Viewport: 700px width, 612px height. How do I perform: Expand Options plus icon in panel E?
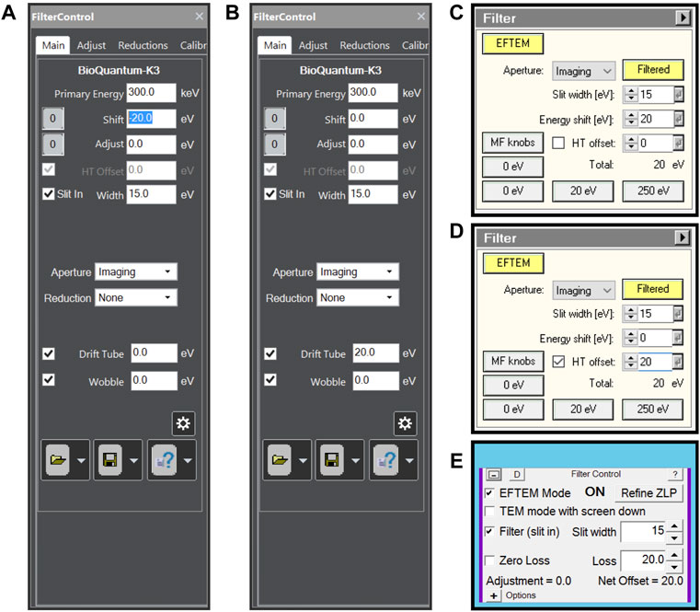(493, 596)
